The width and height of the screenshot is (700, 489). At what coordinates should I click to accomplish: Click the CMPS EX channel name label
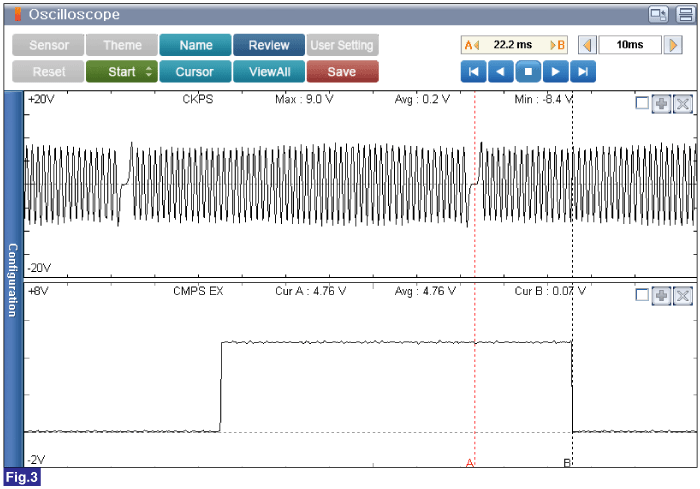click(198, 291)
